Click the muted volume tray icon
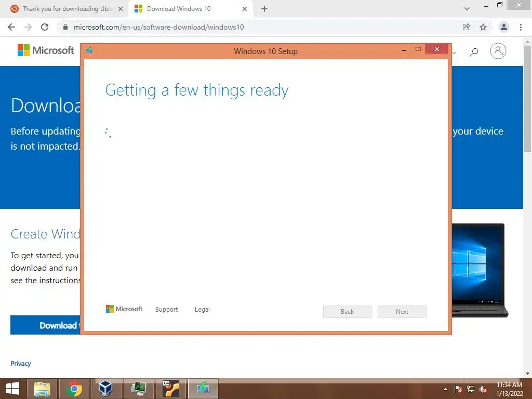Image resolution: width=532 pixels, height=399 pixels. (x=483, y=389)
